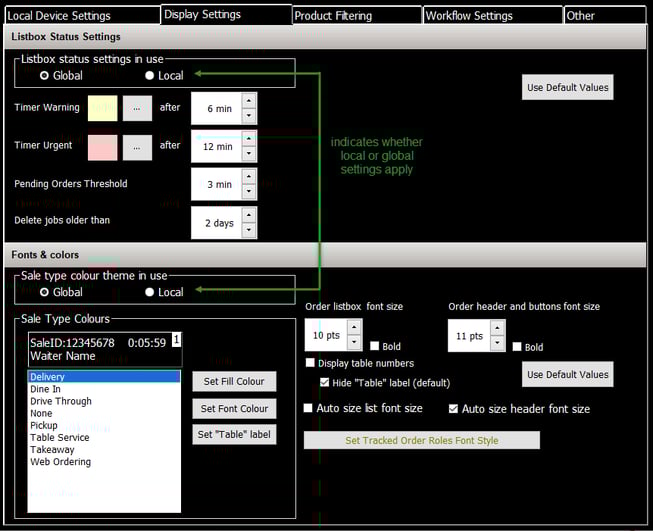The width and height of the screenshot is (653, 531).
Task: Click Use Default Values in Listbox Status section
Action: [567, 87]
